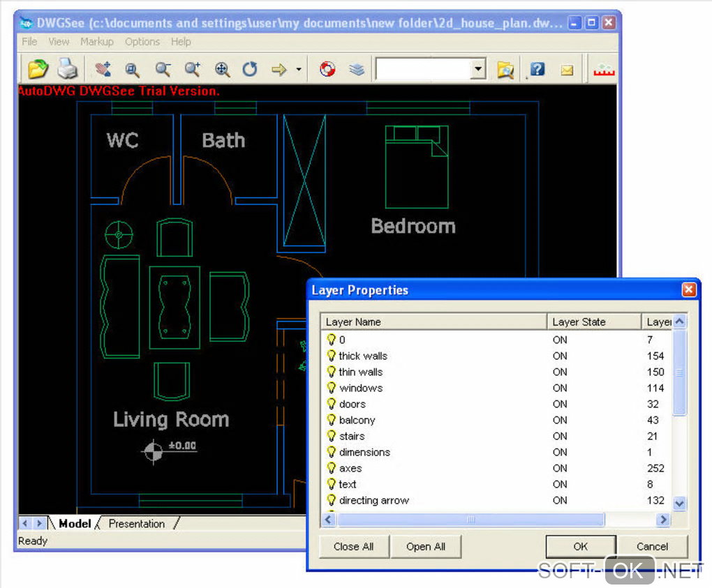Image resolution: width=712 pixels, height=588 pixels.
Task: Toggle lightbulb for text layer
Action: pos(332,484)
